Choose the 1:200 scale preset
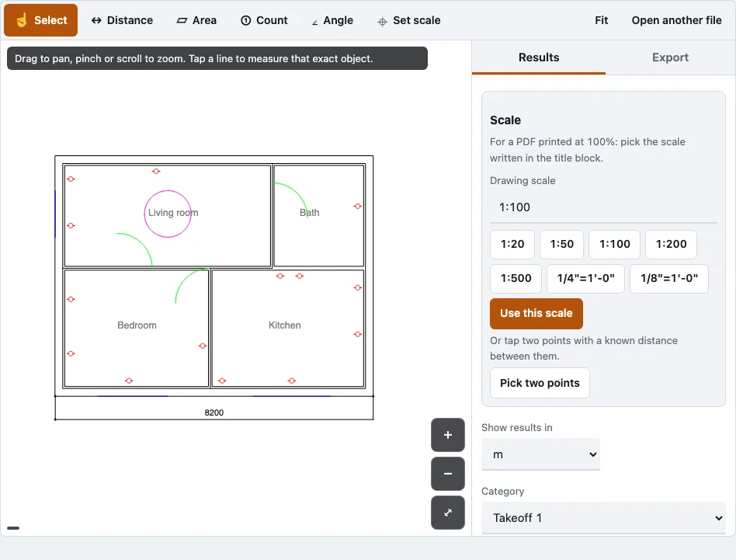Image resolution: width=736 pixels, height=560 pixels. (x=671, y=244)
